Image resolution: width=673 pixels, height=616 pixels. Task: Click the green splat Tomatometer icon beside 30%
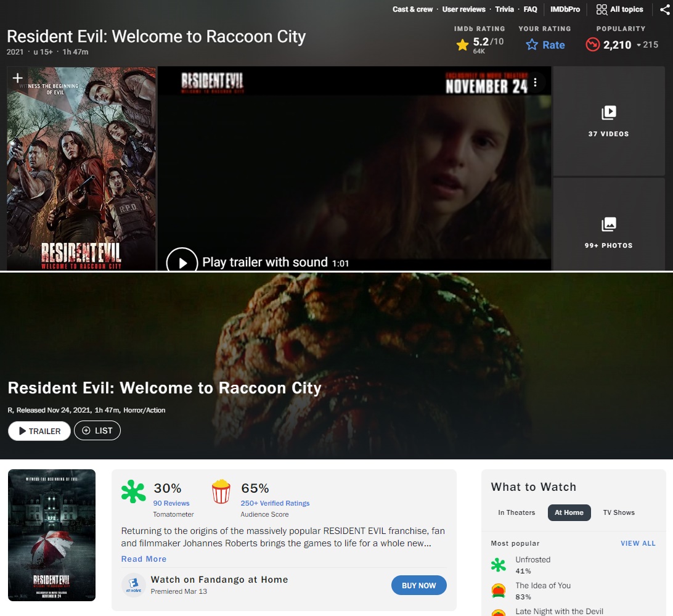point(134,491)
